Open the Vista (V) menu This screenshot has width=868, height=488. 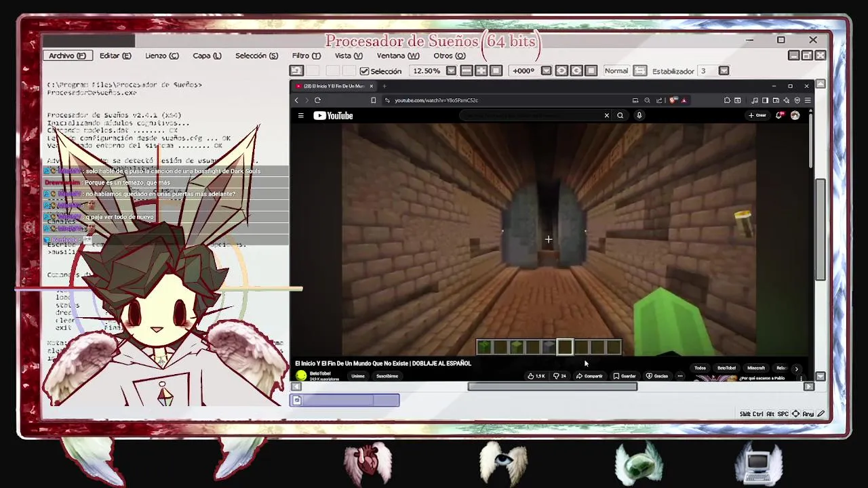[x=349, y=56]
